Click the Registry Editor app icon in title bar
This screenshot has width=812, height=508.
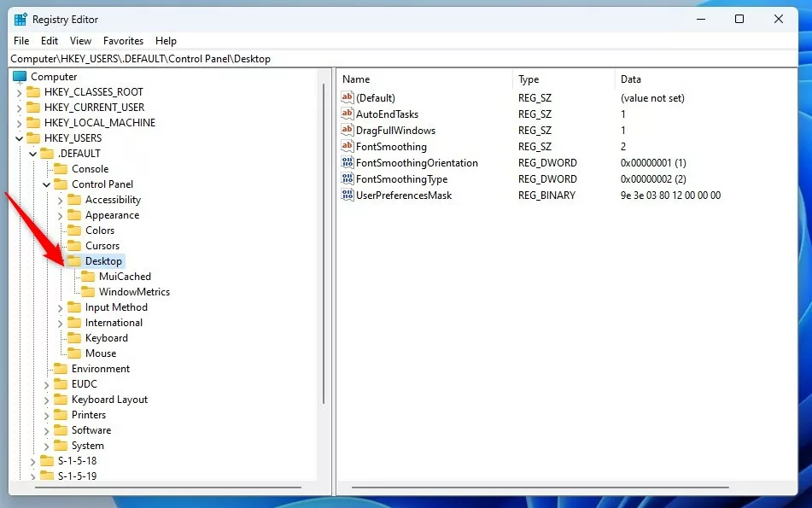click(x=20, y=20)
